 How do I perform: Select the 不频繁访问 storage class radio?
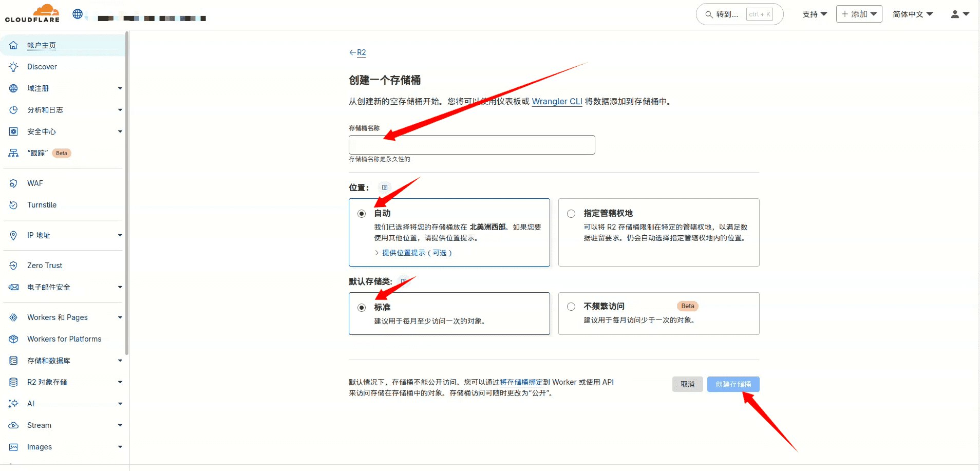pyautogui.click(x=571, y=307)
